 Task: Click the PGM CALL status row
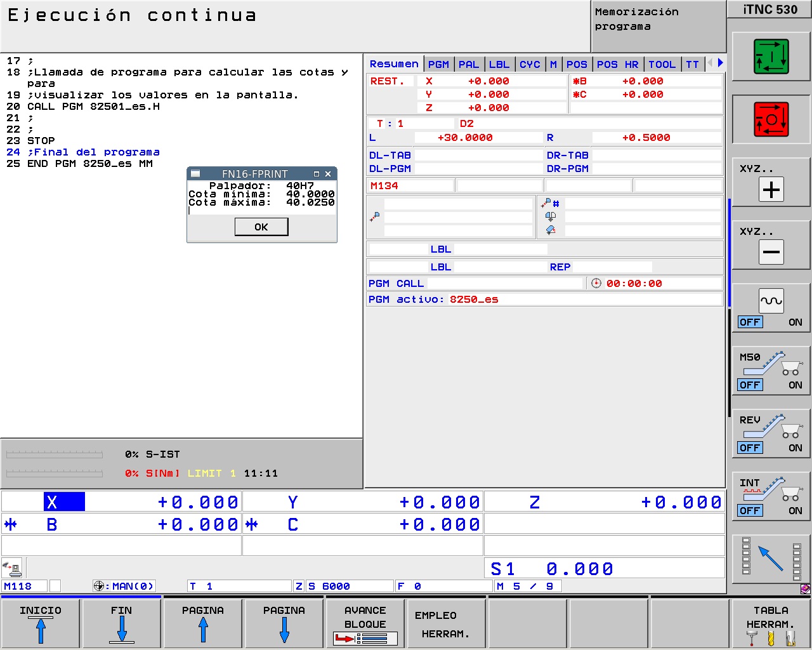tap(475, 283)
